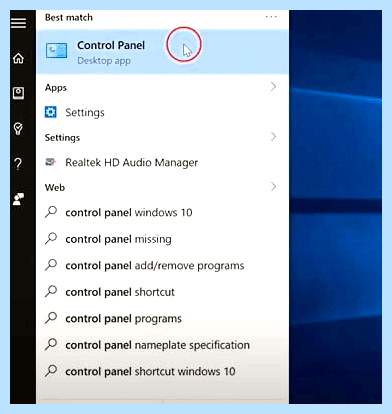Image resolution: width=392 pixels, height=414 pixels.
Task: Click magnifier beside add/remove programs suggestion
Action: (x=51, y=265)
